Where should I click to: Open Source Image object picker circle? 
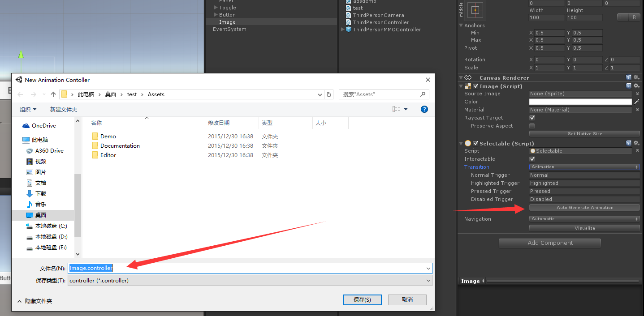tap(637, 94)
